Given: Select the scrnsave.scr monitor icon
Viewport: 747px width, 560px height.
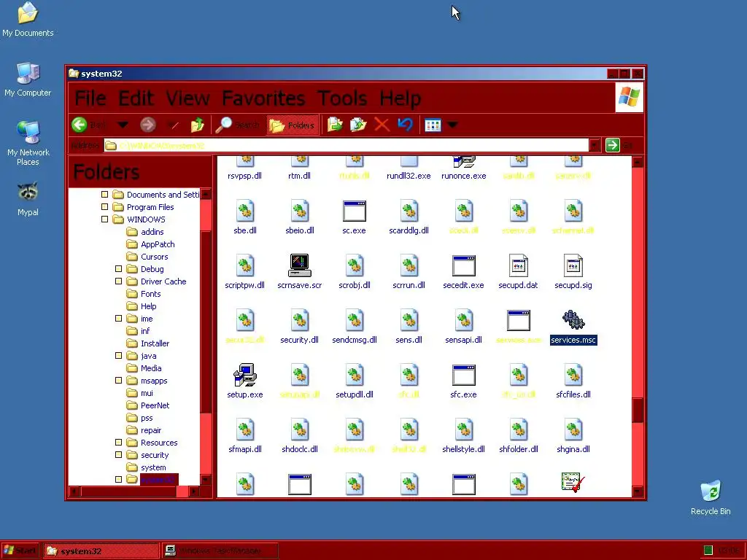Looking at the screenshot, I should tap(300, 265).
